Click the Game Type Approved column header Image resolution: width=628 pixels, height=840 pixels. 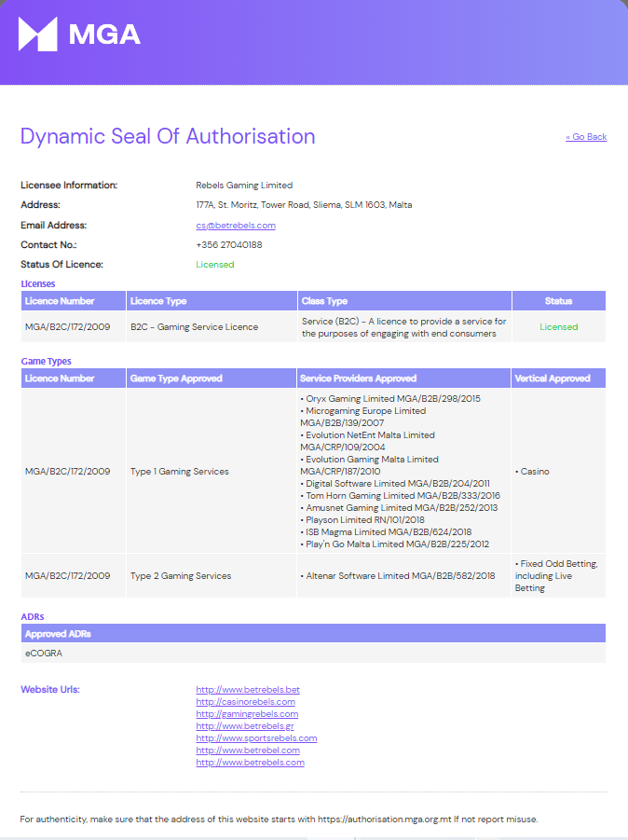tap(211, 379)
